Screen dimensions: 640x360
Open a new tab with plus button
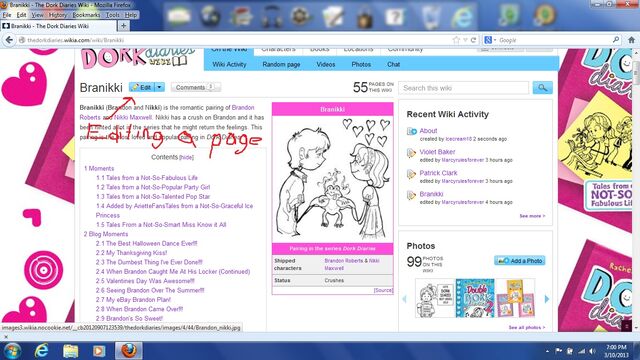click(123, 26)
